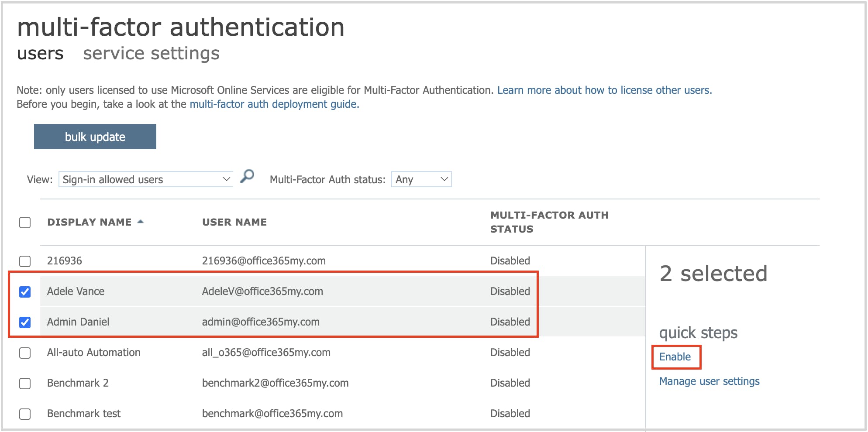The image size is (868, 432).
Task: Click username AdeleV@office365my.com
Action: click(x=262, y=291)
